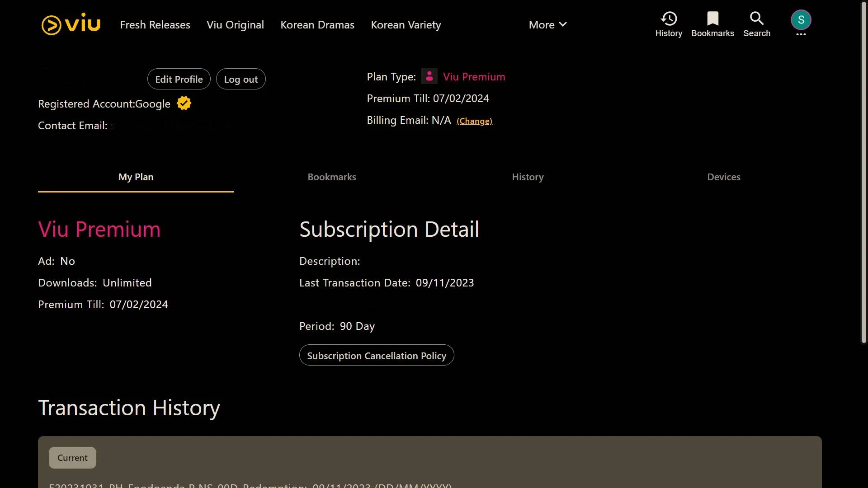Click the Transaction History heading
The image size is (868, 488).
coord(129,408)
